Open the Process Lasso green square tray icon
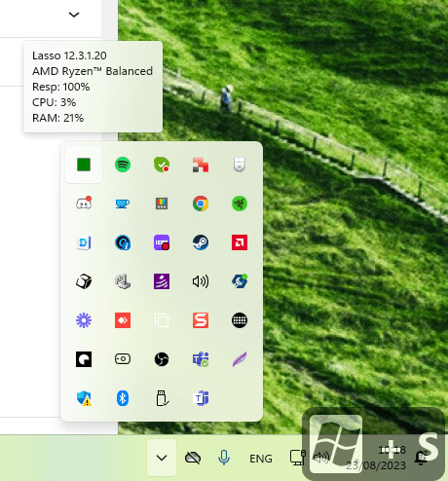 pyautogui.click(x=84, y=165)
